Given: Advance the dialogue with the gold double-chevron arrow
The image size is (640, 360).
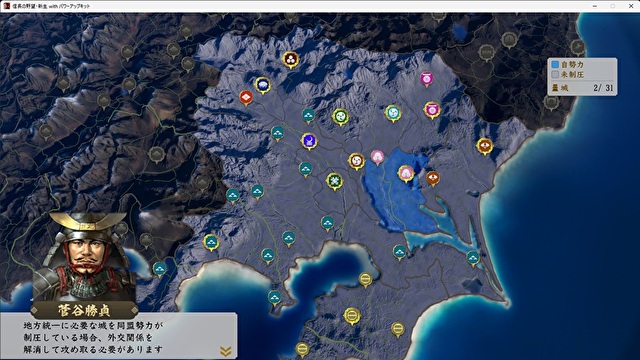Looking at the screenshot, I should 225,351.
